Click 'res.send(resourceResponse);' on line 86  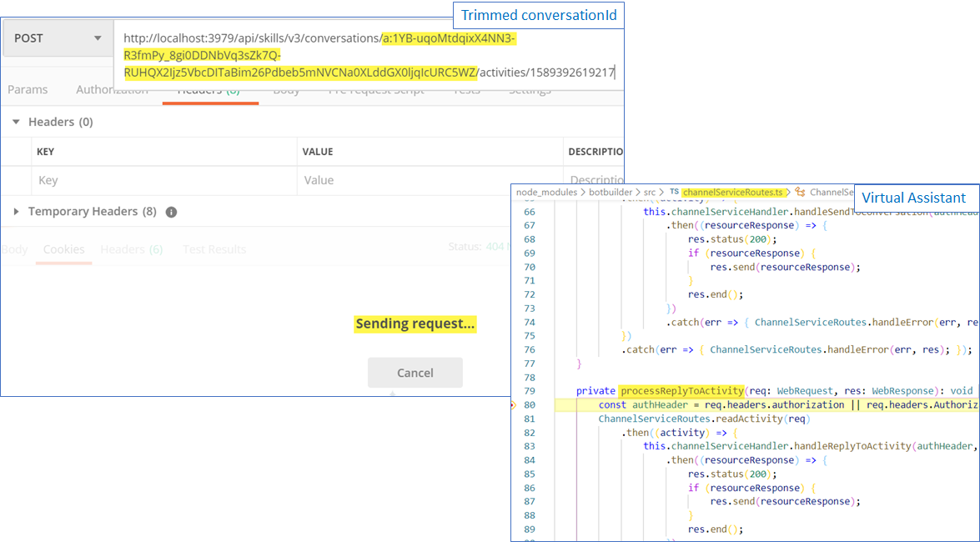[x=786, y=501]
